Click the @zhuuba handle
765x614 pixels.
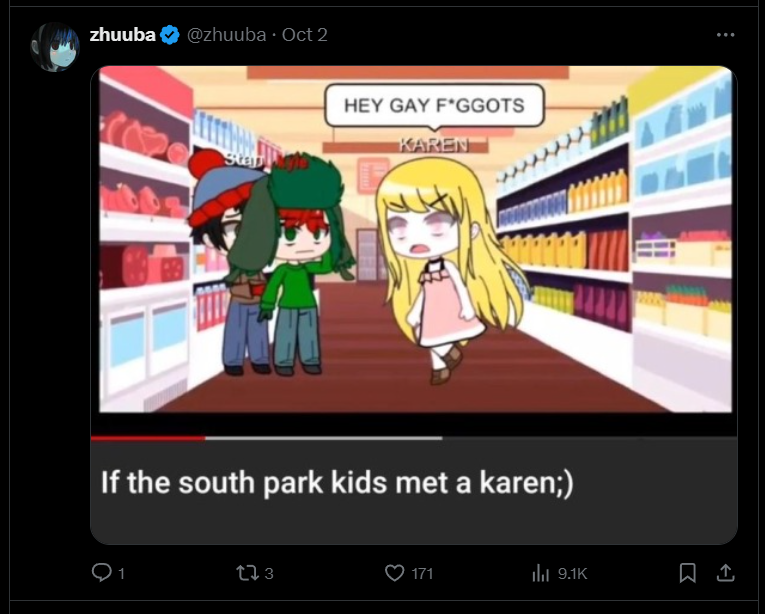coord(226,35)
